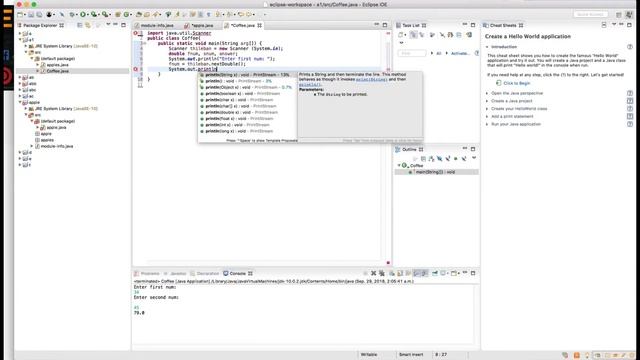Click the Click to Begin link
This screenshot has height=360, width=640.
517,83
